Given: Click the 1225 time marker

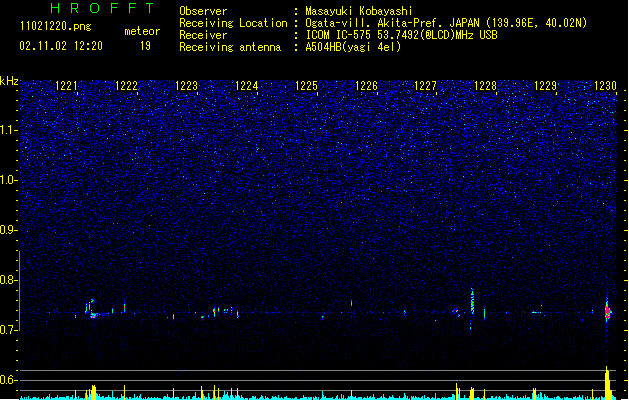Looking at the screenshot, I should click(x=306, y=86).
